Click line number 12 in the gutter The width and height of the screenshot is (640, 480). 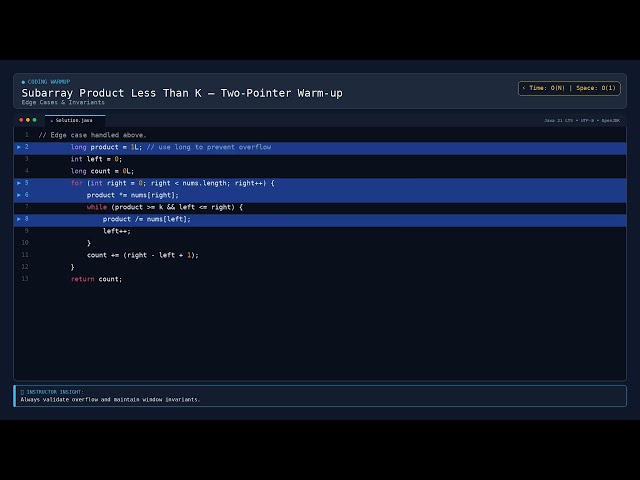[x=25, y=267]
